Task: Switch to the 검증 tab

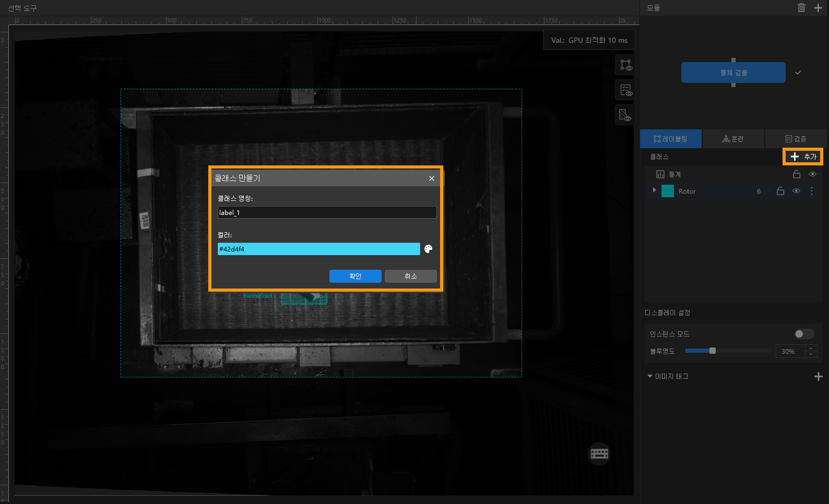Action: click(796, 139)
